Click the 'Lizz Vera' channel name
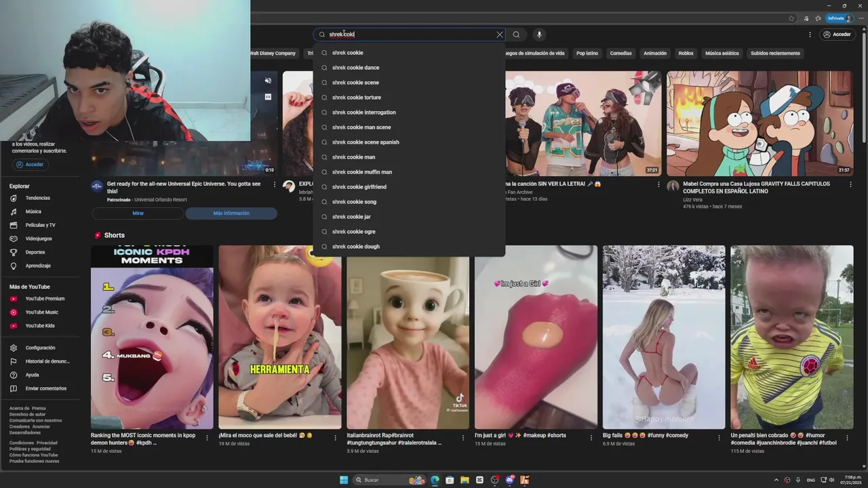Viewport: 868px width, 488px height. pyautogui.click(x=692, y=200)
